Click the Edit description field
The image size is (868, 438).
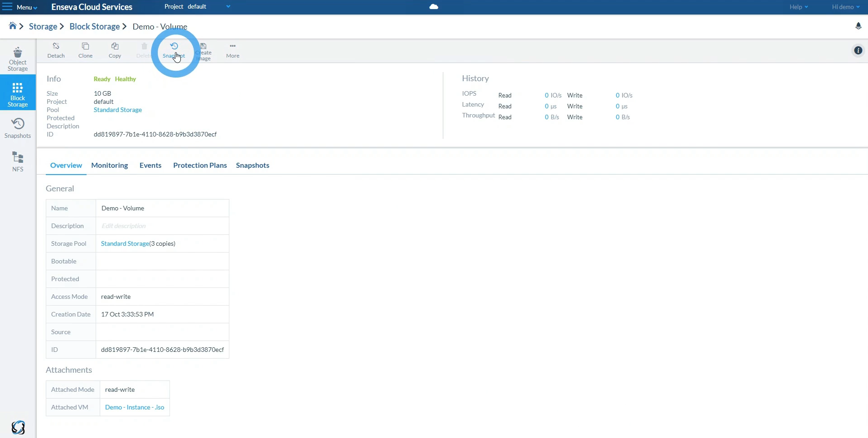point(162,226)
